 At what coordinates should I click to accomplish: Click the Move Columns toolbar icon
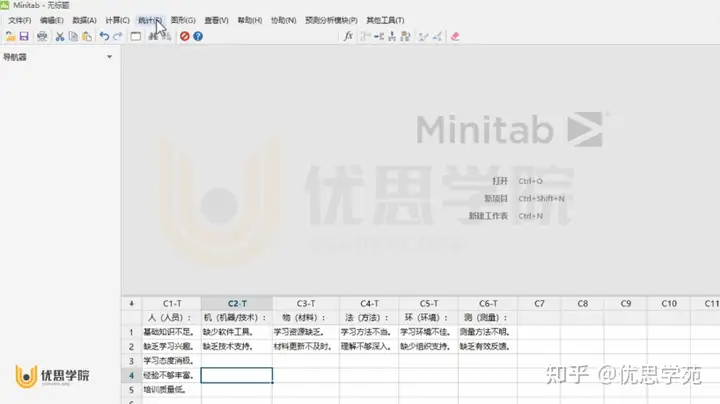[405, 36]
